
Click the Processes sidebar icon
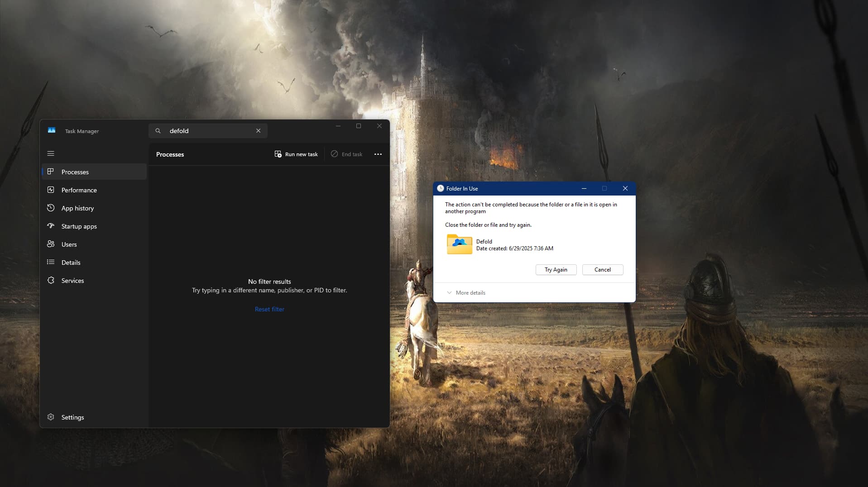[51, 172]
